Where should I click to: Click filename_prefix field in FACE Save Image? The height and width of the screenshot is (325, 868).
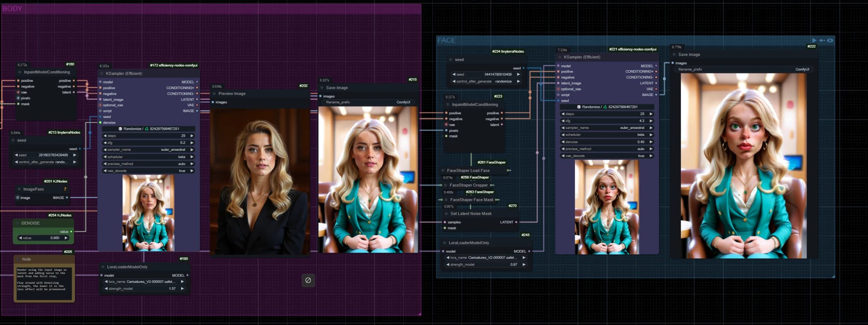[x=743, y=69]
